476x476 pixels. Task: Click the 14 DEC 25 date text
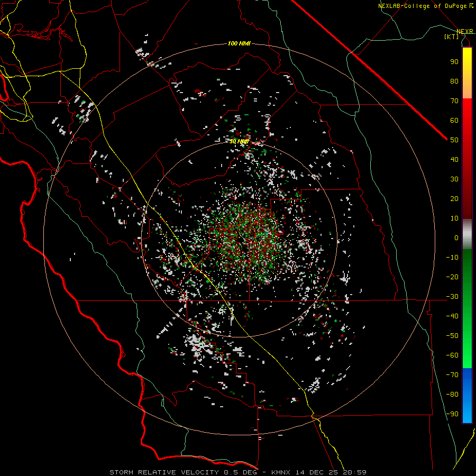(317, 472)
